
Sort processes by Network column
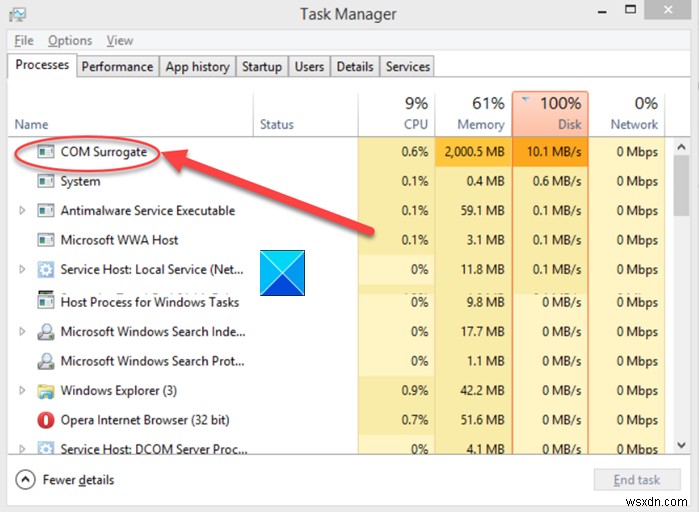[627, 114]
